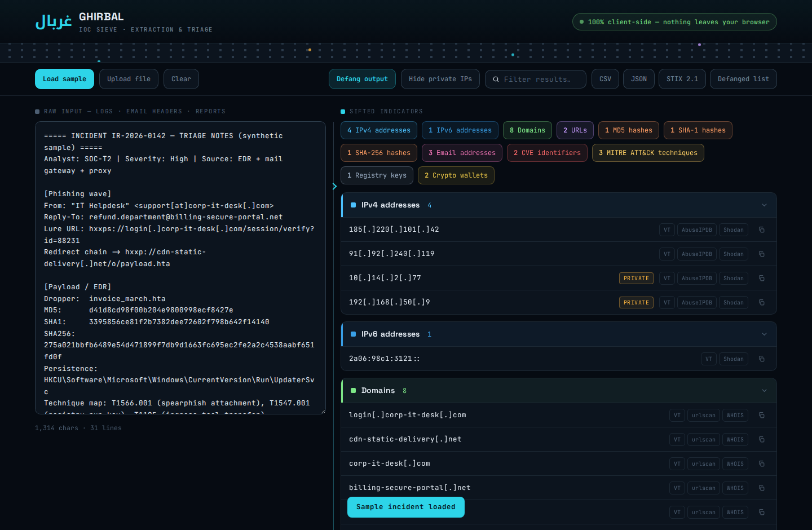The width and height of the screenshot is (812, 530).
Task: Select the 2 Crypto wallets chip
Action: (456, 175)
